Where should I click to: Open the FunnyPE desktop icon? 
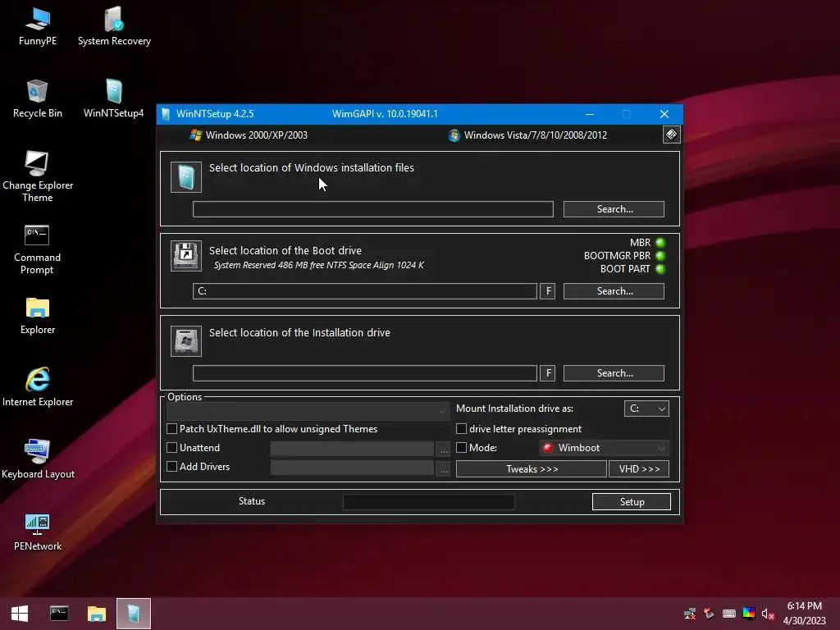click(x=38, y=27)
